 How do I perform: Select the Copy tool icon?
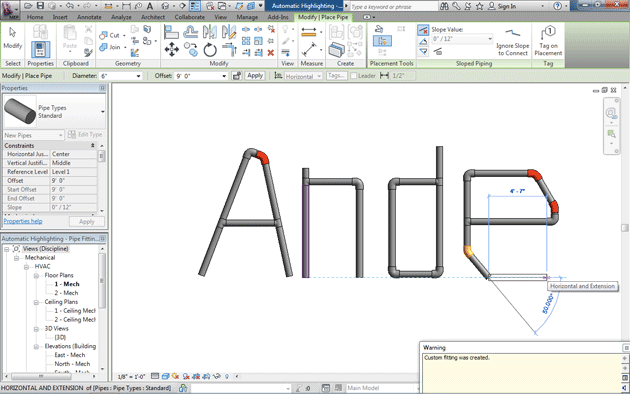191,50
